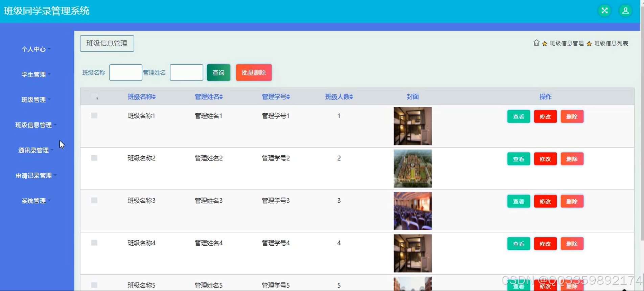Focus the 管理姓名 search input field

[x=186, y=72]
